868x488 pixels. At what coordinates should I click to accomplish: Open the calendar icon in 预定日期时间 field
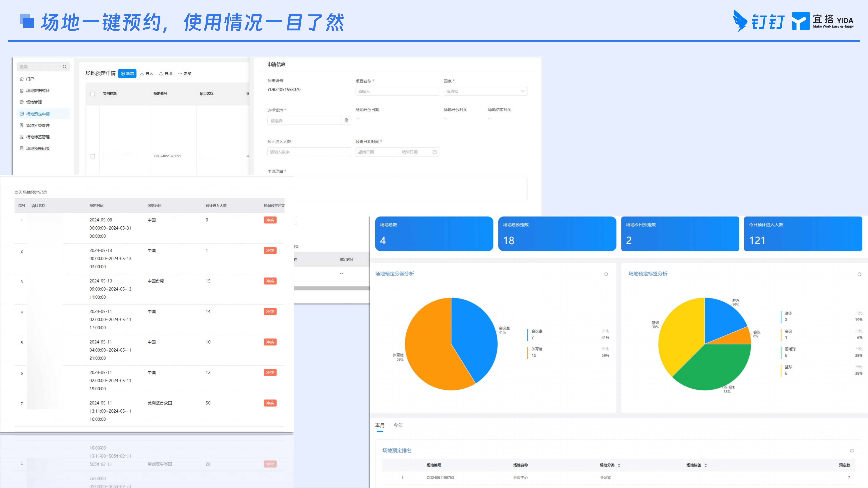(434, 152)
